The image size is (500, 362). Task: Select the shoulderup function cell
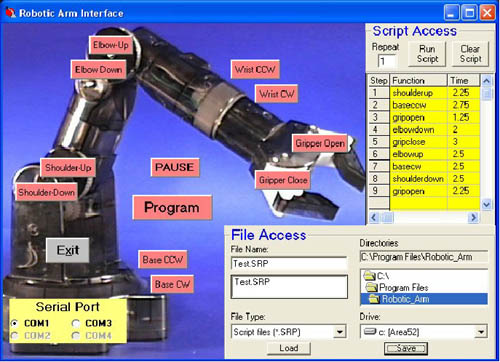[x=418, y=93]
